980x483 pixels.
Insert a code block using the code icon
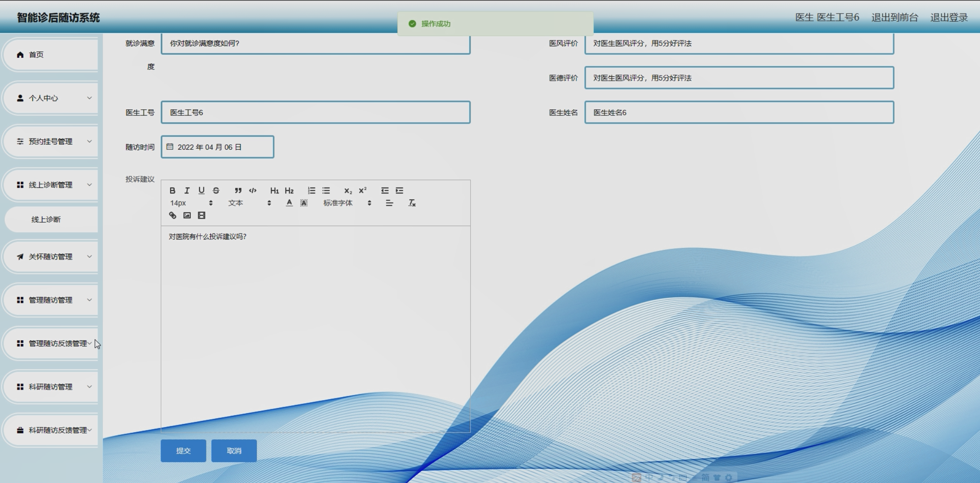252,191
